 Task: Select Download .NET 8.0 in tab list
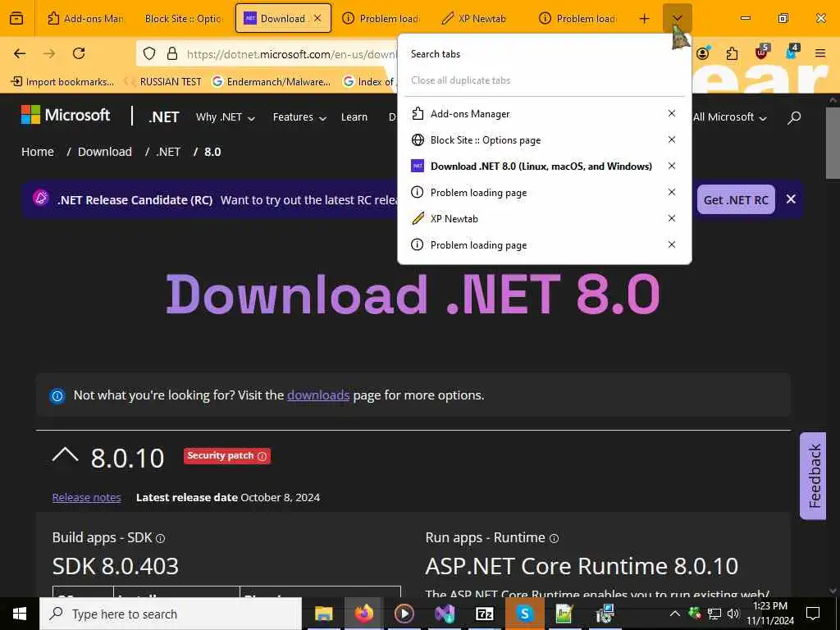534,166
